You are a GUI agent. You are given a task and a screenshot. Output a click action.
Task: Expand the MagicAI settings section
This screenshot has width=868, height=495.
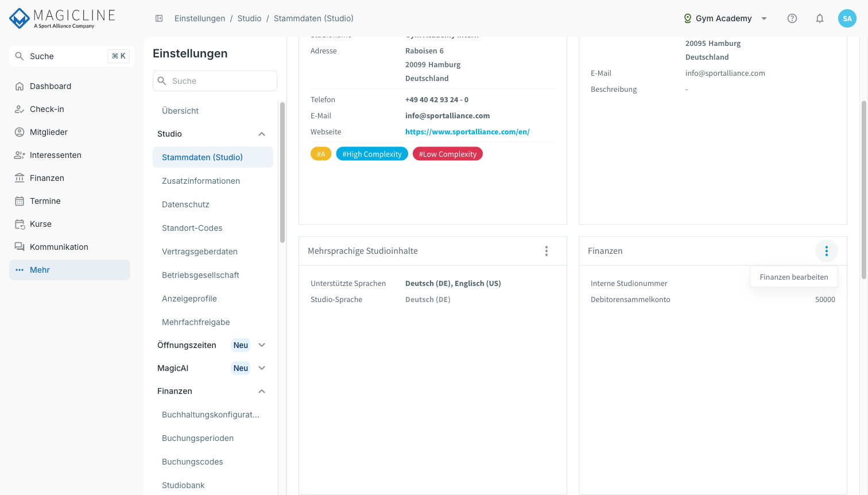click(x=262, y=368)
